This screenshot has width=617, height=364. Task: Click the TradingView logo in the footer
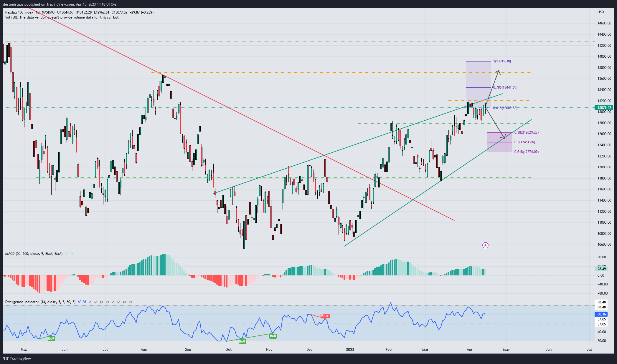(17, 359)
